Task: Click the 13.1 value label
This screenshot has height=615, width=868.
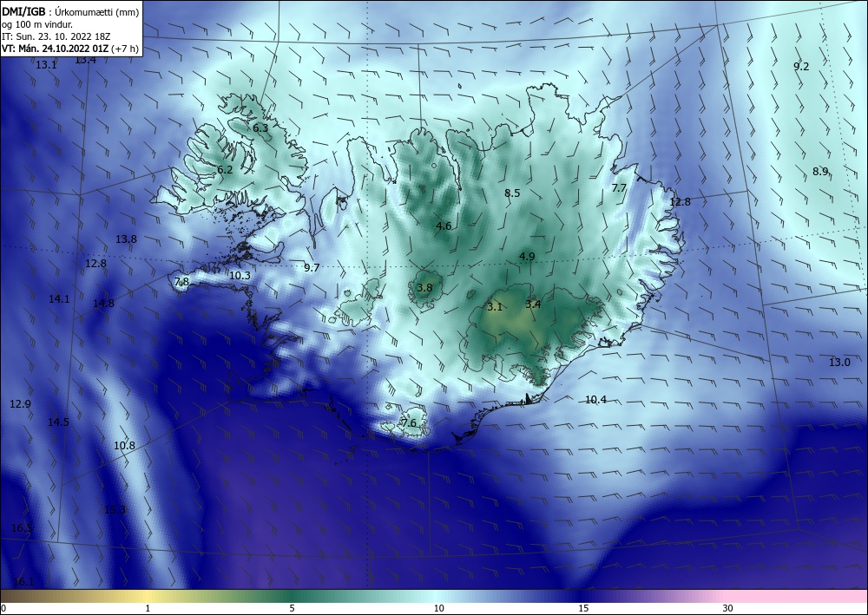Action: point(46,65)
